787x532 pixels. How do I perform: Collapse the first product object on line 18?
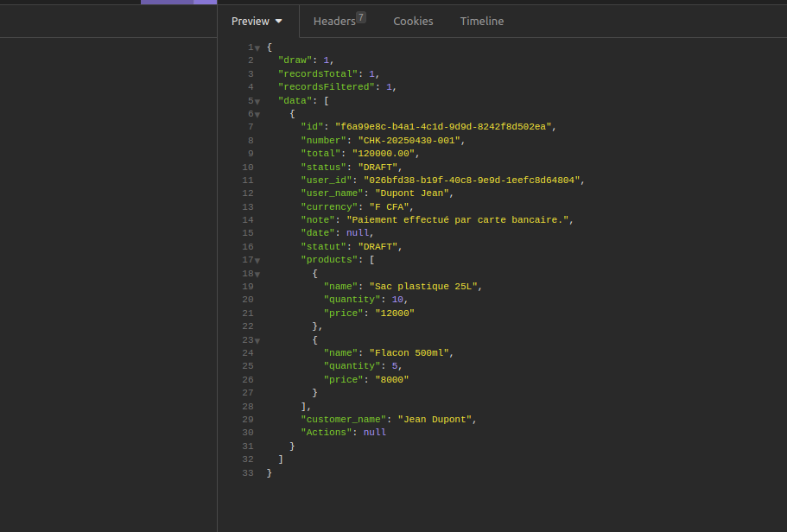coord(257,275)
